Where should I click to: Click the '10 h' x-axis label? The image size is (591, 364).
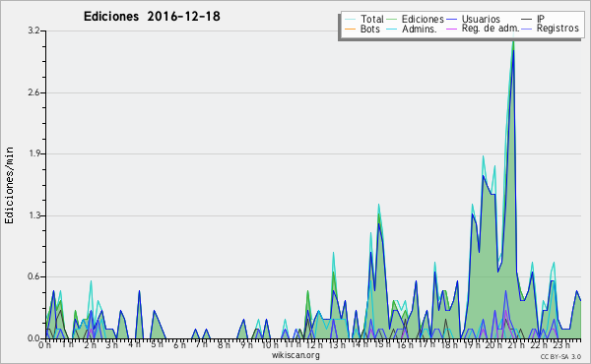[x=270, y=344]
